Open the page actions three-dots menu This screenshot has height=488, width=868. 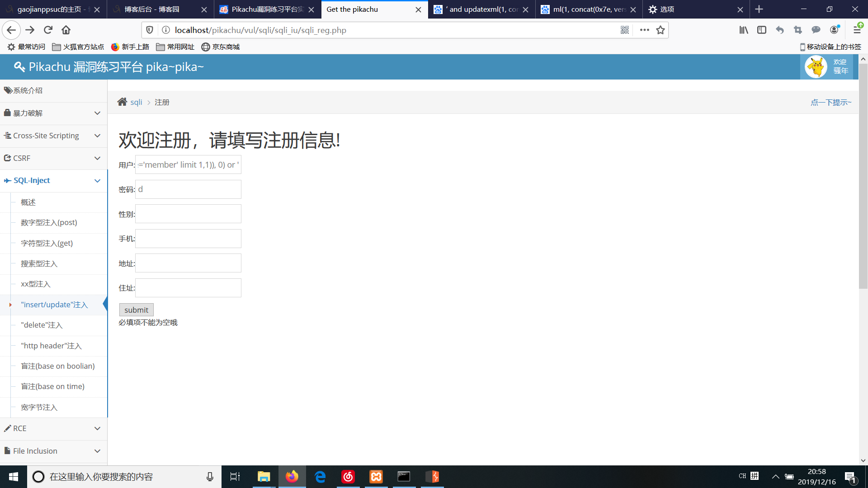coord(644,30)
